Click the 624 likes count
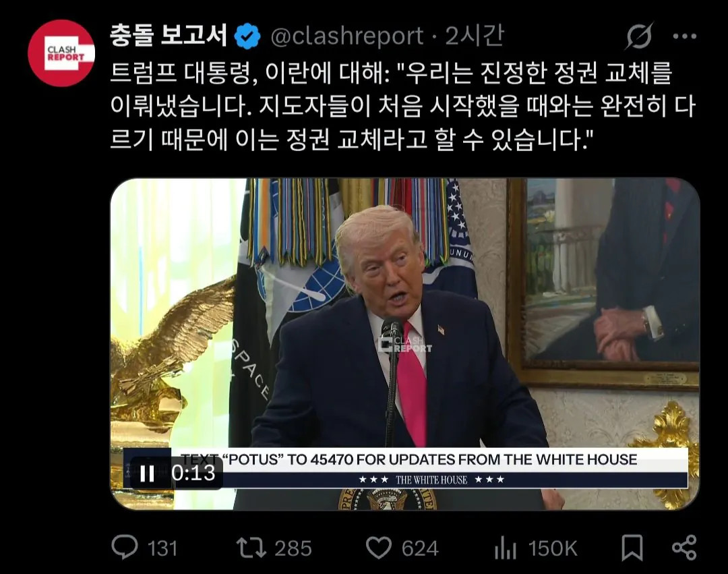728x574 pixels. 420,548
